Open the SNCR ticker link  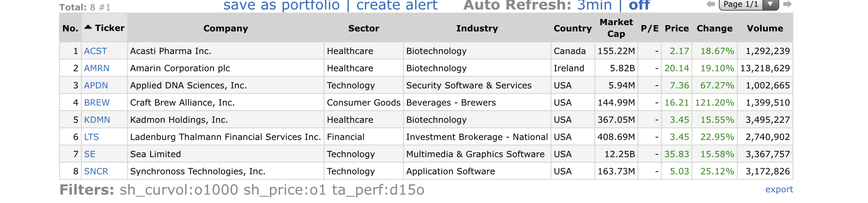[x=96, y=171]
